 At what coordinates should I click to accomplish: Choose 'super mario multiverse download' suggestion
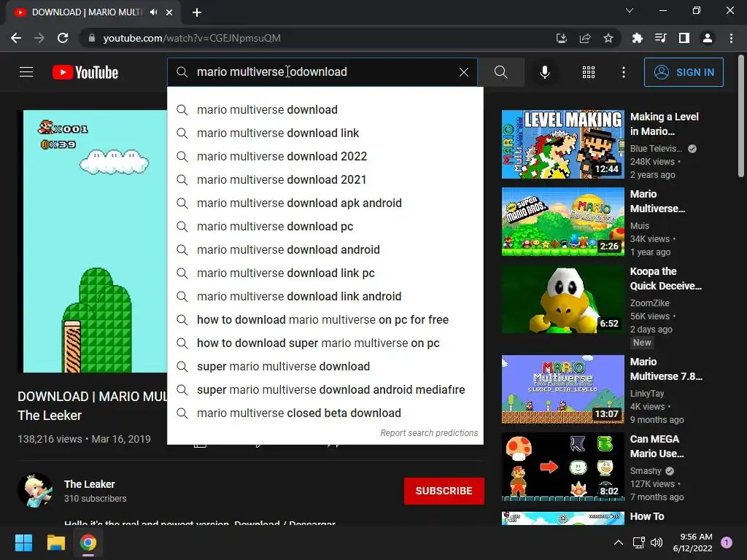(x=325, y=366)
